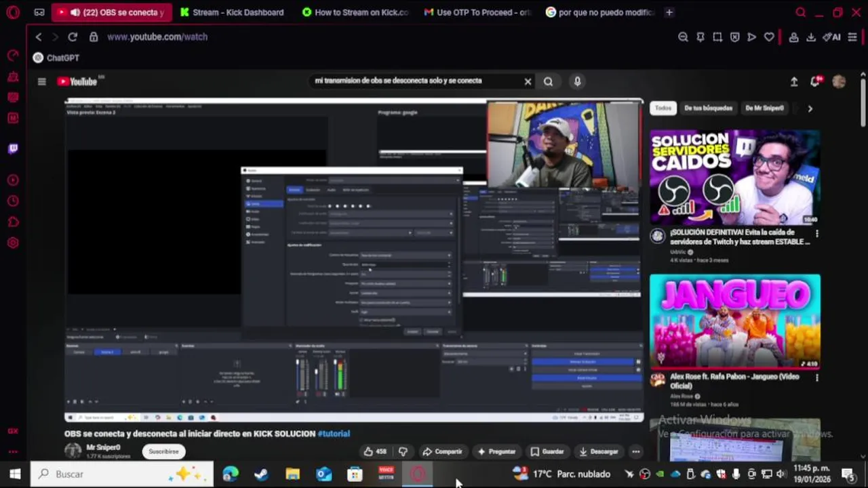Open the Jangueo video thumbnail
This screenshot has width=868, height=488.
point(735,321)
